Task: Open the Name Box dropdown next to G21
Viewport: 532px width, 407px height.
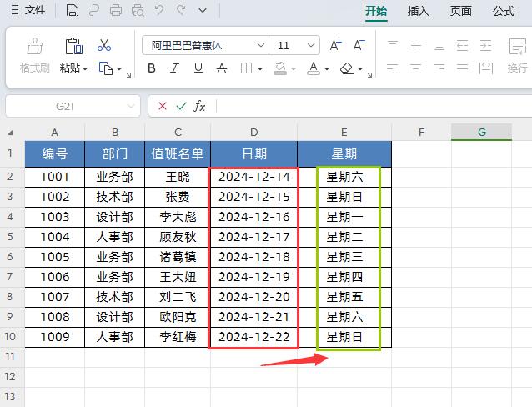Action: pos(131,107)
